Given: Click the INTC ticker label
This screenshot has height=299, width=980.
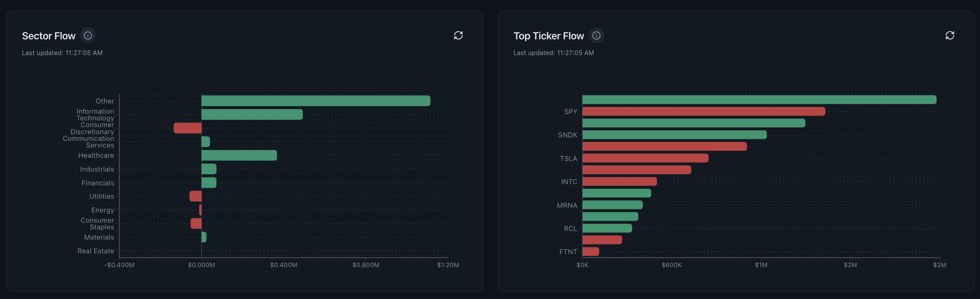Looking at the screenshot, I should [x=569, y=182].
